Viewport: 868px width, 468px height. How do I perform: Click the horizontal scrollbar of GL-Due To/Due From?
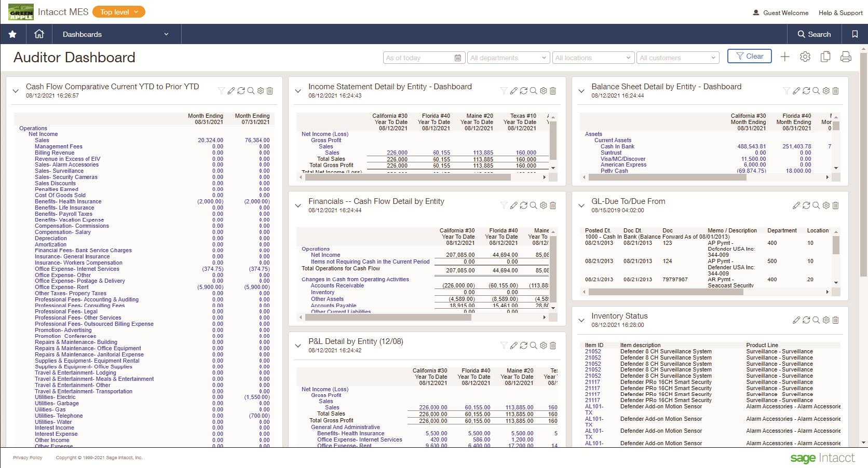pos(666,292)
